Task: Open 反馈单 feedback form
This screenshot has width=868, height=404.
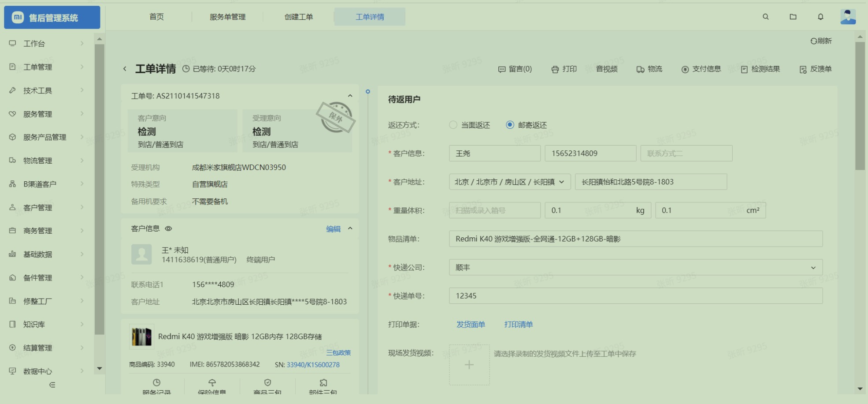Action: (x=816, y=69)
